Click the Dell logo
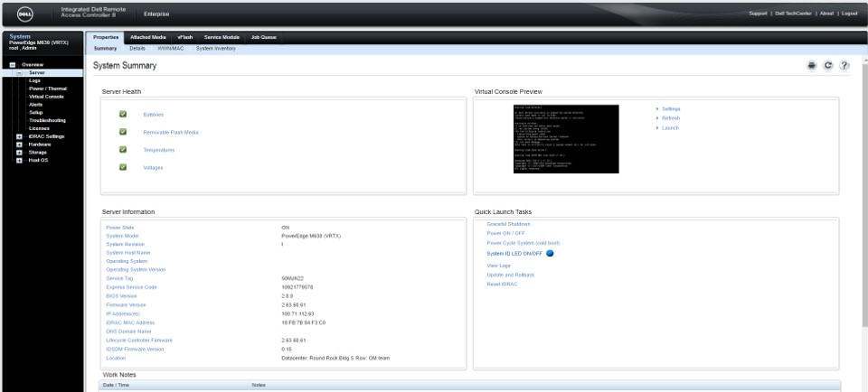The width and height of the screenshot is (868, 392). (x=26, y=14)
